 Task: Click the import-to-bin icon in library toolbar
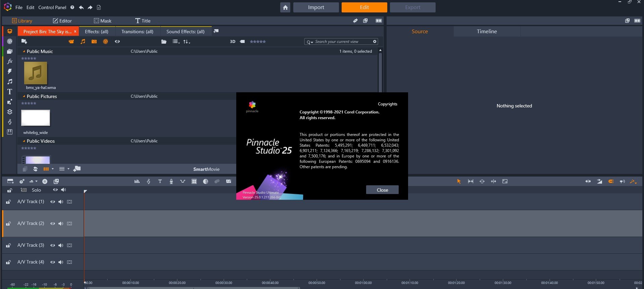(x=24, y=41)
